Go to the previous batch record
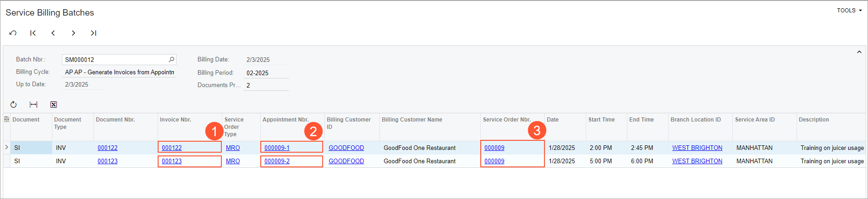 tap(53, 33)
